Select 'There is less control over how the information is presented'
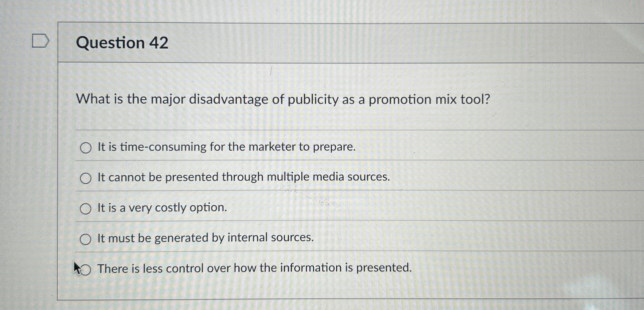Screen dimensions: 644x310 [x=86, y=269]
